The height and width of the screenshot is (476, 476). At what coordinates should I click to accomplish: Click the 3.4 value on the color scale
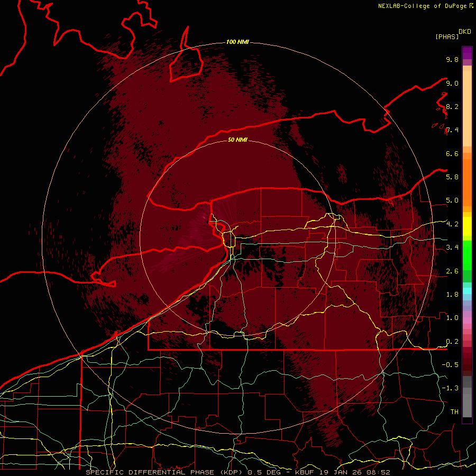coord(452,248)
